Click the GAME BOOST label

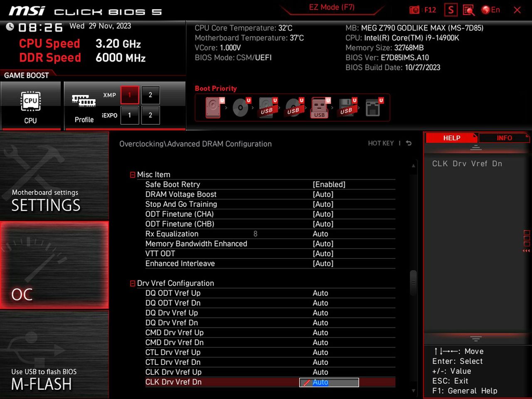click(27, 76)
